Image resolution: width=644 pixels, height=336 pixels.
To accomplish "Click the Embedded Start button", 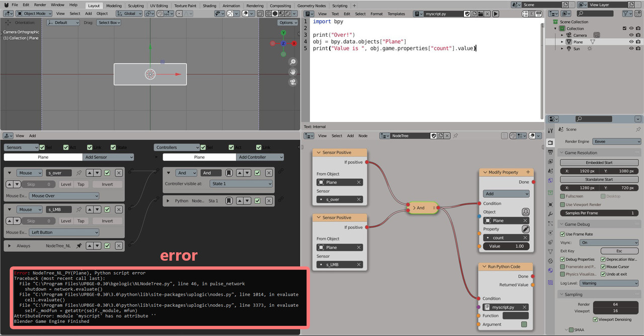I will tap(599, 163).
